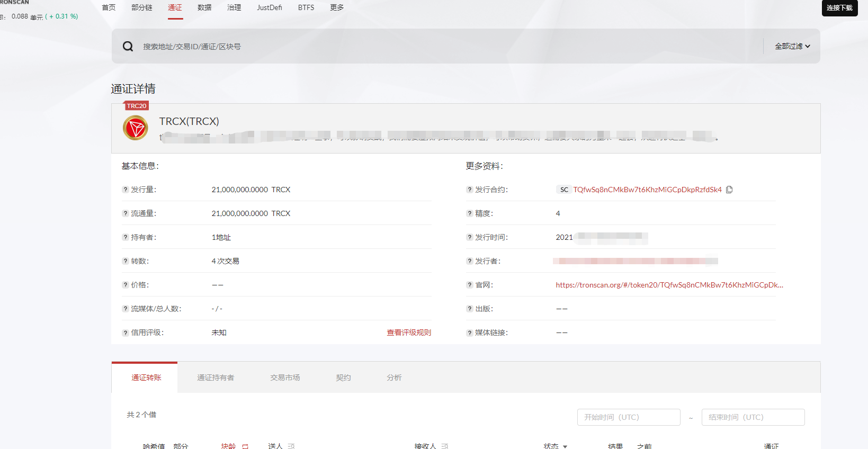
Task: Open the JustDefi menu item
Action: coord(270,7)
